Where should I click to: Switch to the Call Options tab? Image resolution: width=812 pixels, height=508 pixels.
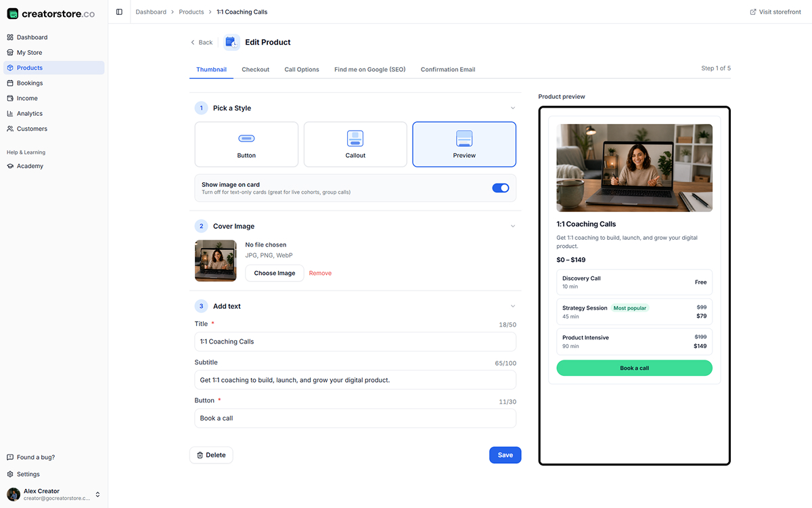coord(302,69)
